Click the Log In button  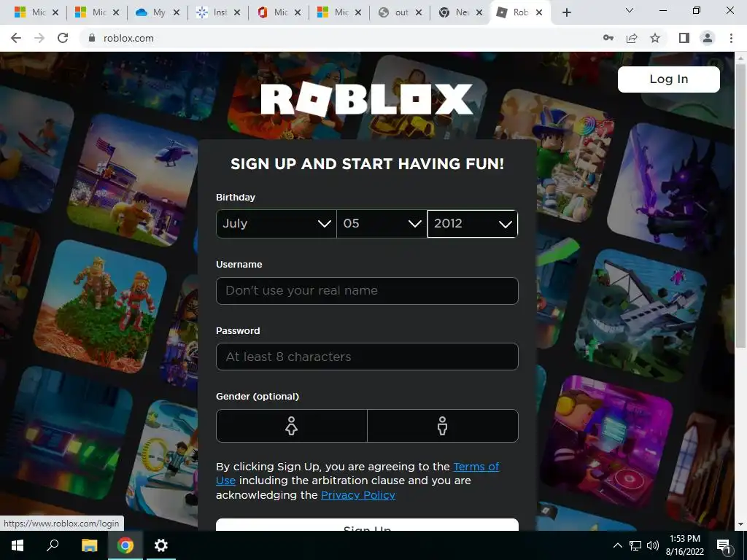[x=668, y=79]
